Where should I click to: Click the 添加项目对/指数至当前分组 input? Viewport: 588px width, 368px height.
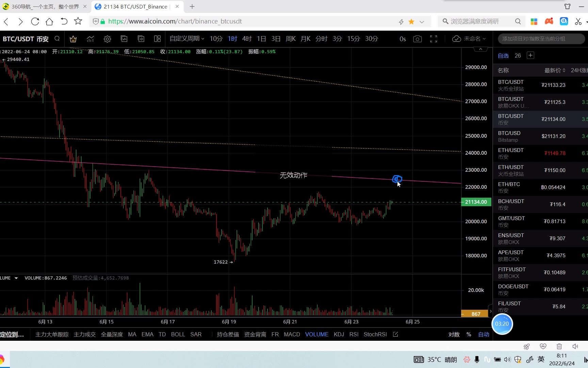click(x=541, y=39)
